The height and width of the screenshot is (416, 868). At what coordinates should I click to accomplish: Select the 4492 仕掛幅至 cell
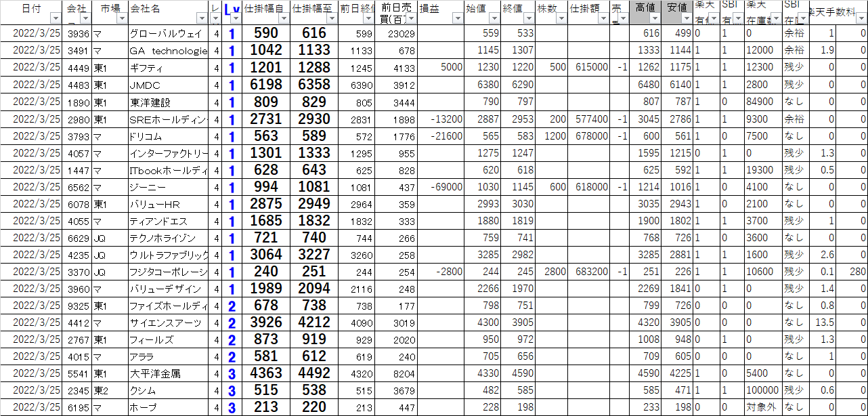pyautogui.click(x=314, y=373)
